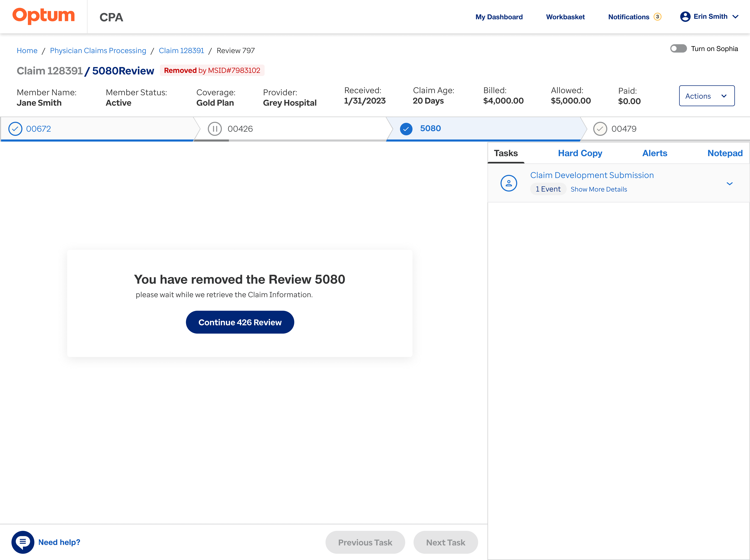Click the Previous Task button
The height and width of the screenshot is (560, 750).
(x=365, y=542)
